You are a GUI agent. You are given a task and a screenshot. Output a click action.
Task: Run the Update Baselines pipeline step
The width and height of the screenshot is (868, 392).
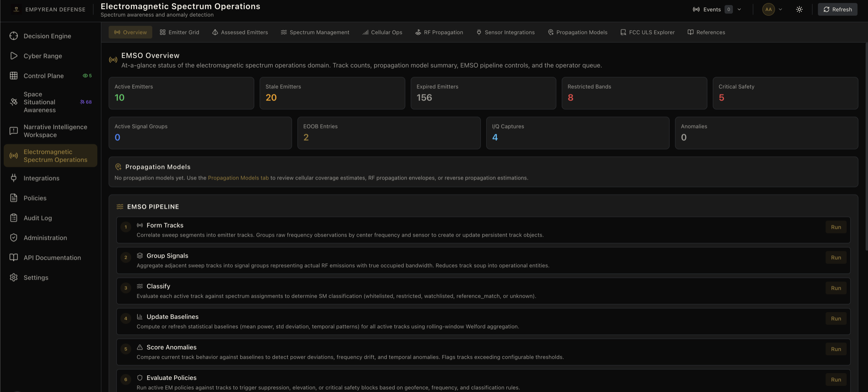[x=836, y=319]
